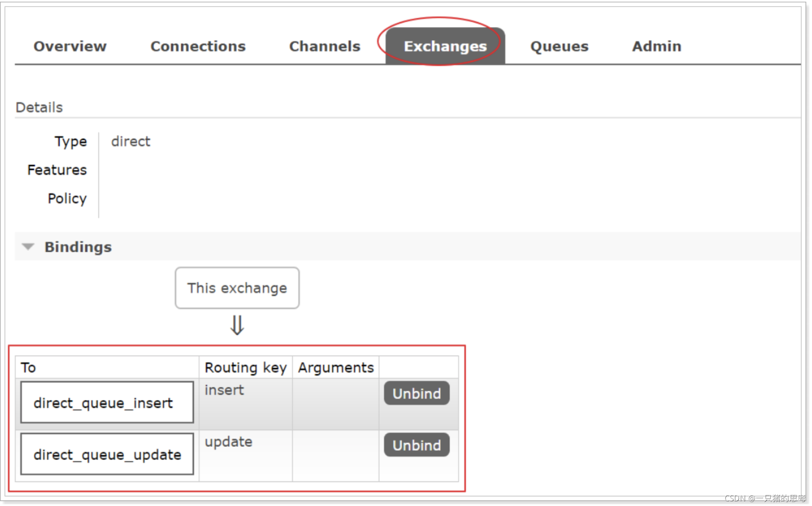Click the downward double arrow icon
Image resolution: width=812 pixels, height=506 pixels.
[x=237, y=325]
